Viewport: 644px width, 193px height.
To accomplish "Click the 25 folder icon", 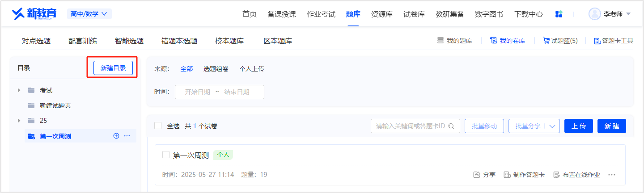I will pyautogui.click(x=31, y=121).
